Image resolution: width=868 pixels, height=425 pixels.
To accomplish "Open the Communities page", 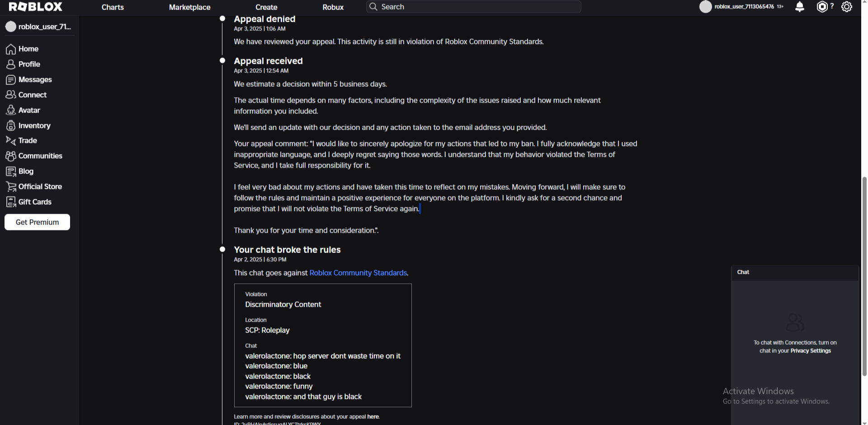I will point(11,156).
